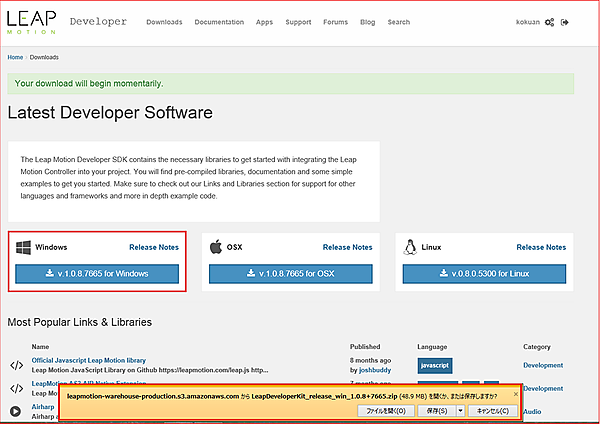Viewport: 600px width, 425px height.
Task: Click the sign out icon
Action: point(566,21)
